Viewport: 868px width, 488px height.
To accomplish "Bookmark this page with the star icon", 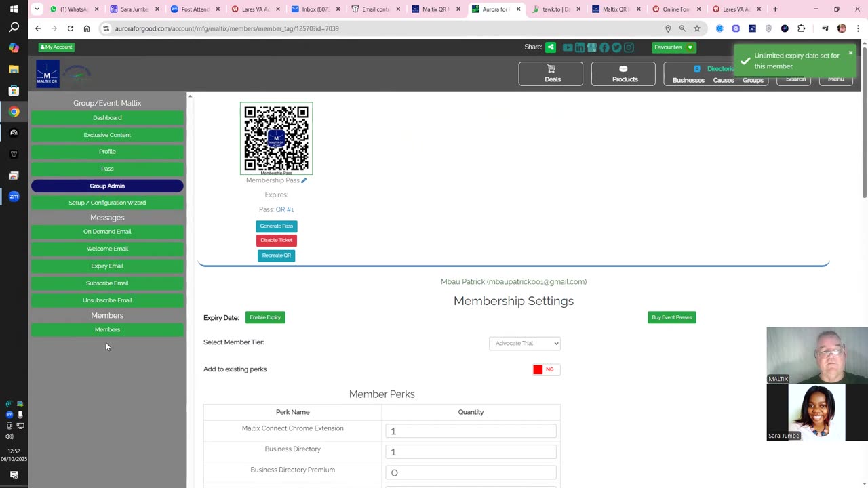I will [696, 28].
